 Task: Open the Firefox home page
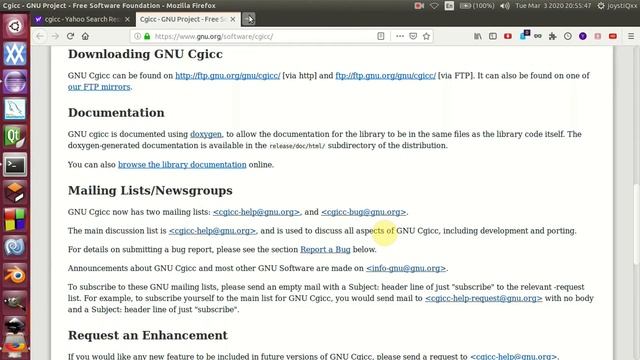pos(85,36)
